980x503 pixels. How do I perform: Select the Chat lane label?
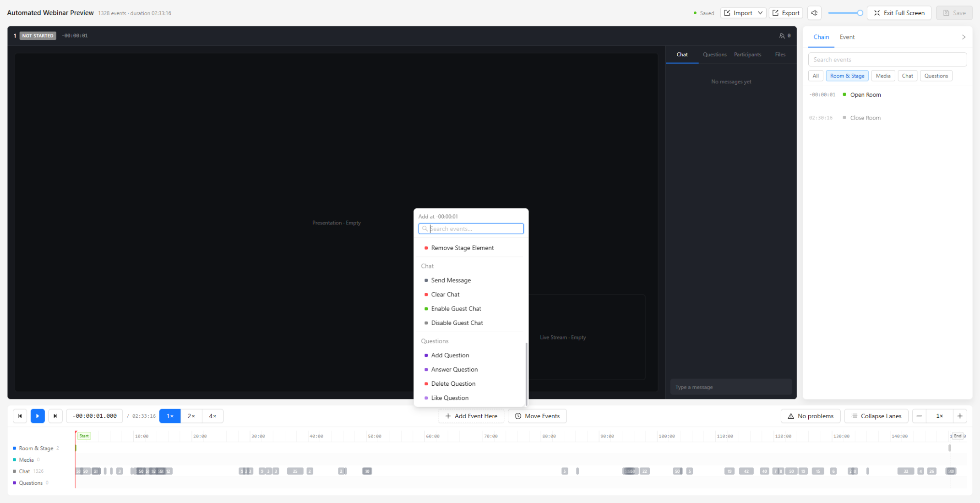pyautogui.click(x=24, y=471)
